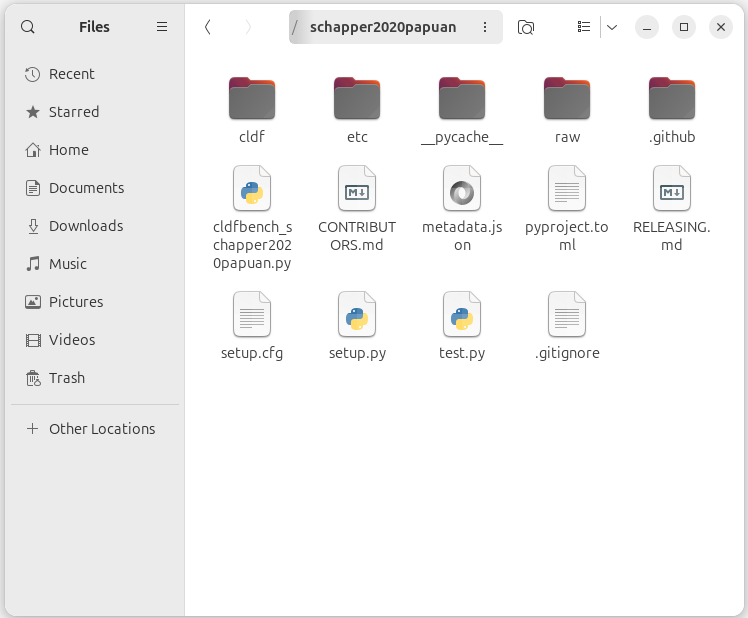Expand the view options dropdown arrow
This screenshot has width=748, height=618.
(612, 27)
